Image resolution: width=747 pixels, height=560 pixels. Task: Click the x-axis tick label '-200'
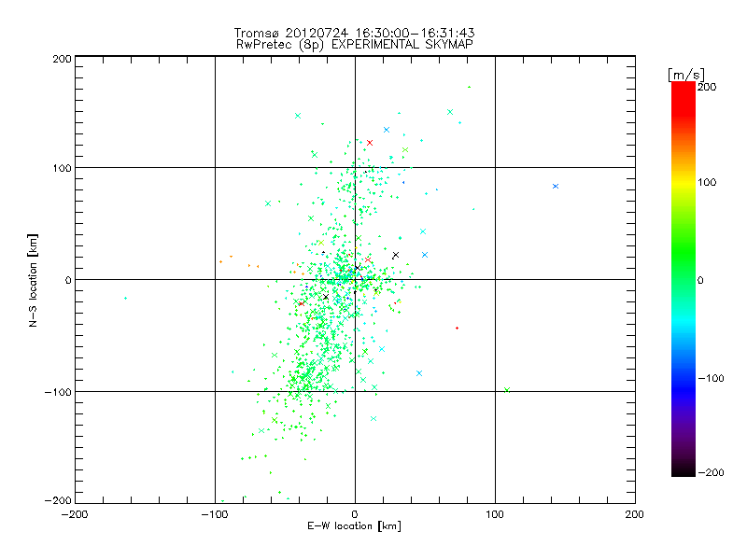(x=75, y=514)
